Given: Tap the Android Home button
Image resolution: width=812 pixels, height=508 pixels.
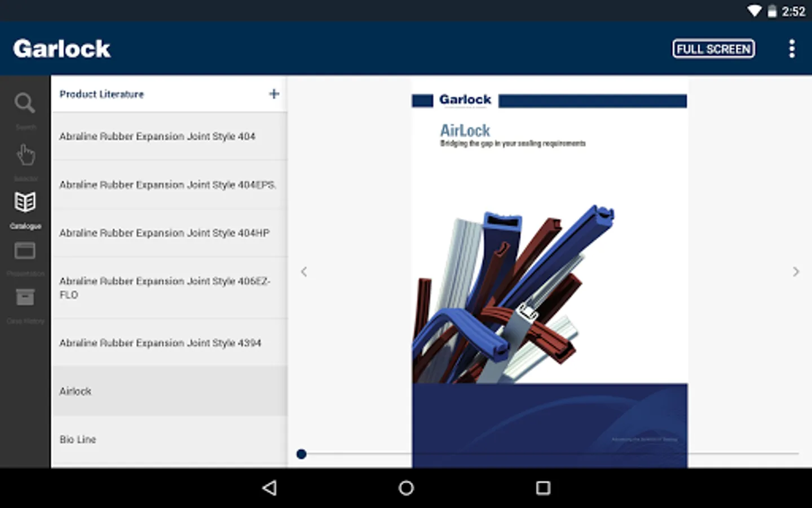Looking at the screenshot, I should click(406, 488).
